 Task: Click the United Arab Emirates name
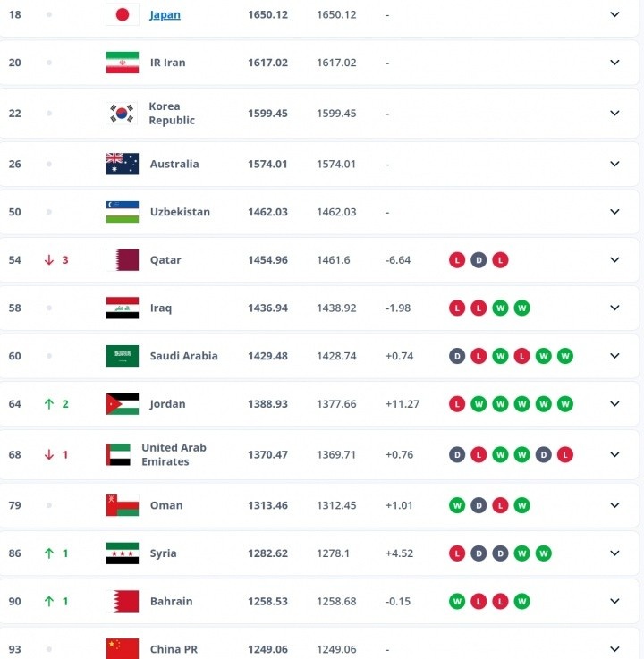tap(174, 454)
